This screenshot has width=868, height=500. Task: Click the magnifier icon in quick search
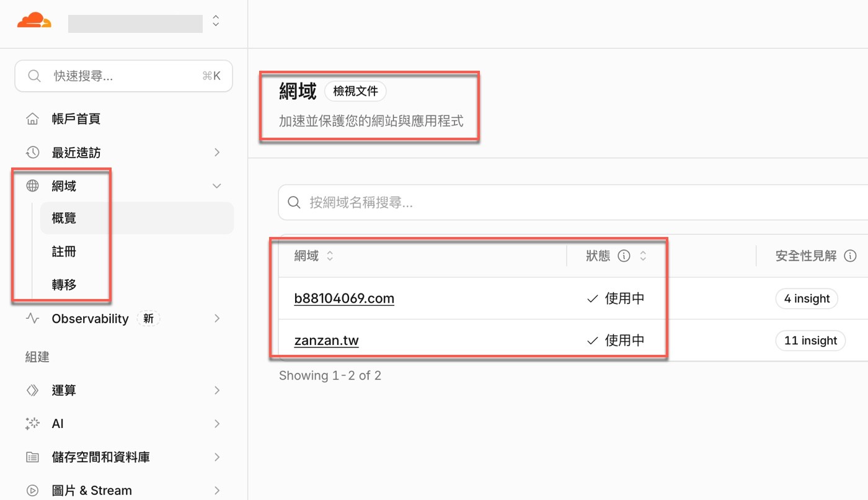coord(35,76)
